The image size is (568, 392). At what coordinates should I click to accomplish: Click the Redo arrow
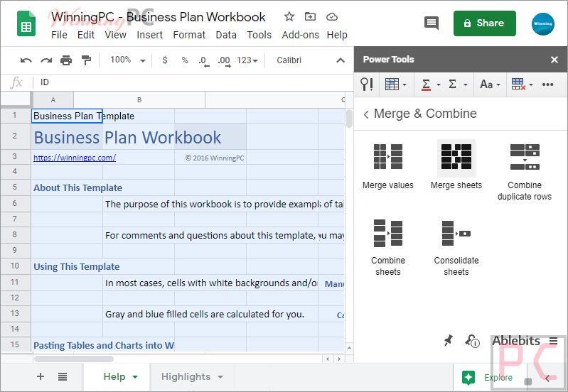tap(46, 60)
